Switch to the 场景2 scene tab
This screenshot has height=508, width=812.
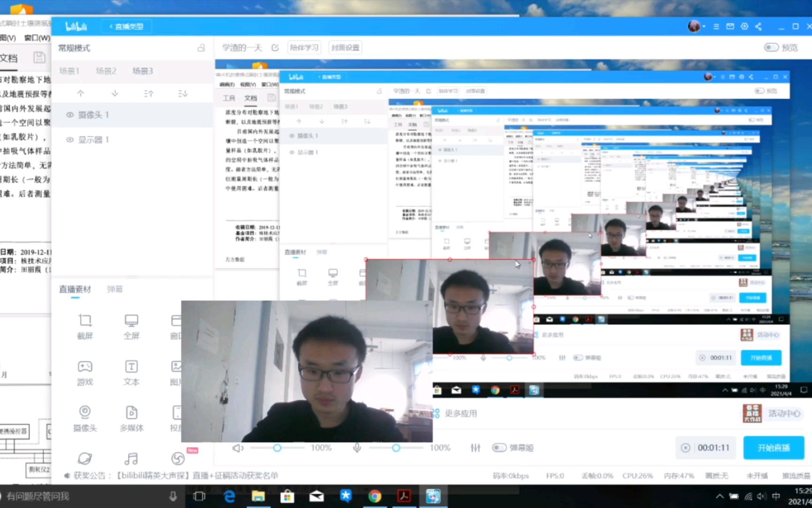pos(105,71)
